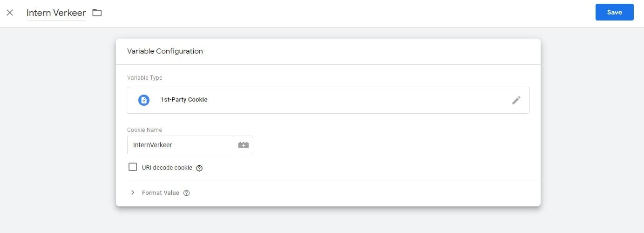644x233 pixels.
Task: Close the variable editor with the X icon
Action: coord(10,13)
